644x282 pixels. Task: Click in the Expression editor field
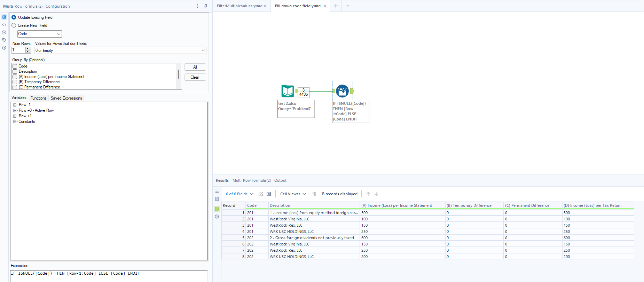click(x=109, y=276)
